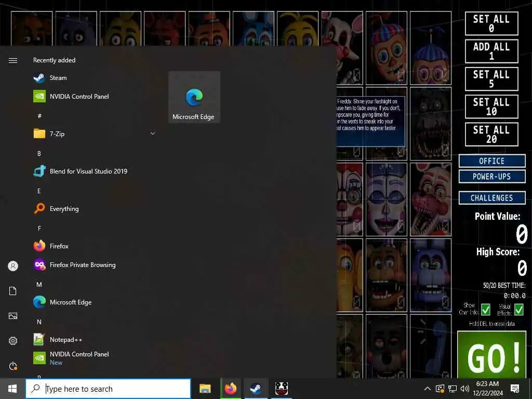Select the Toy Bonnie character portrait

point(254,29)
